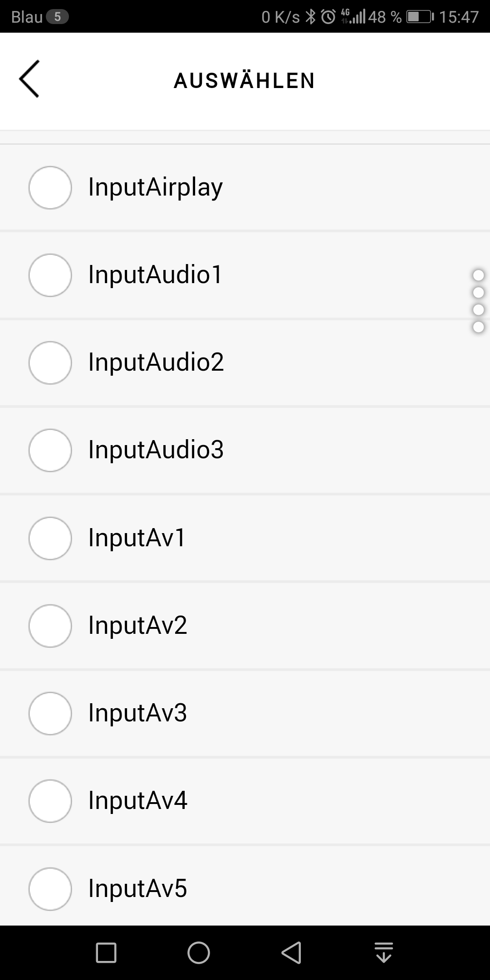Tap the Android recent apps square
This screenshot has width=490, height=980.
pyautogui.click(x=106, y=952)
